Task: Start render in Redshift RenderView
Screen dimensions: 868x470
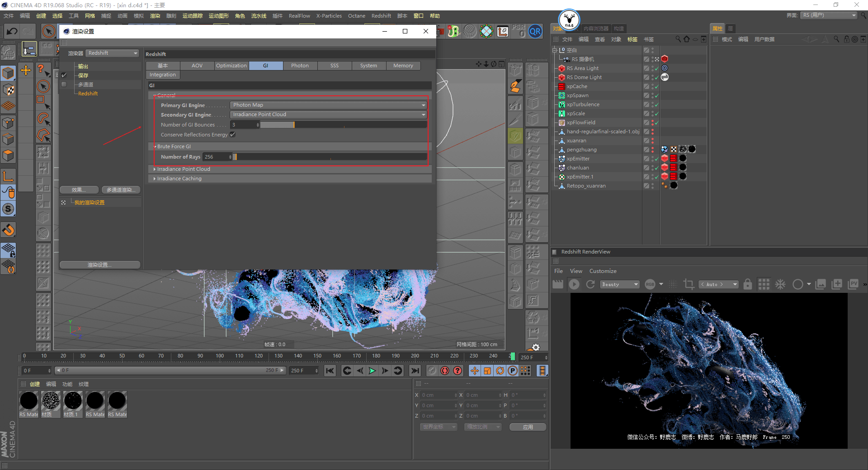Action: [x=574, y=284]
